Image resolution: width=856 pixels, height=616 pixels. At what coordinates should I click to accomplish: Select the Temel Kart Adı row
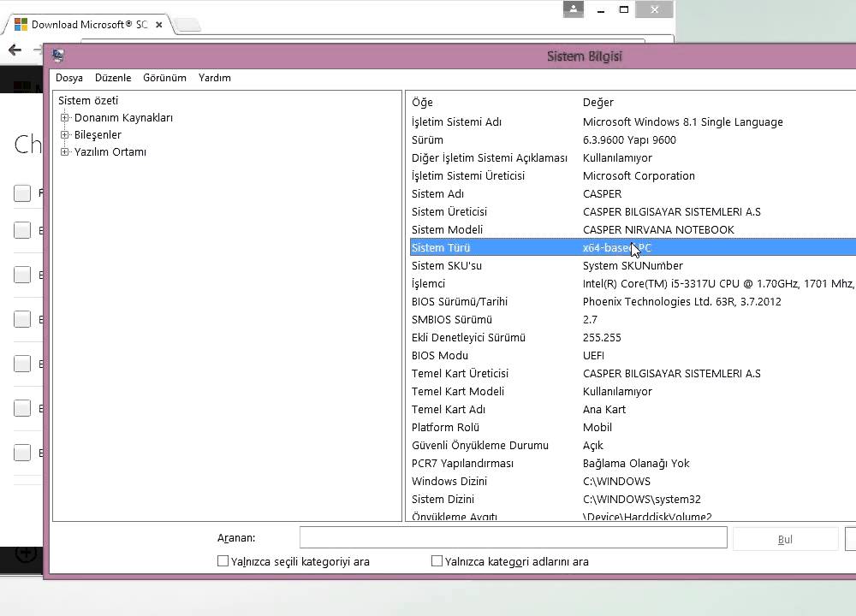click(633, 410)
